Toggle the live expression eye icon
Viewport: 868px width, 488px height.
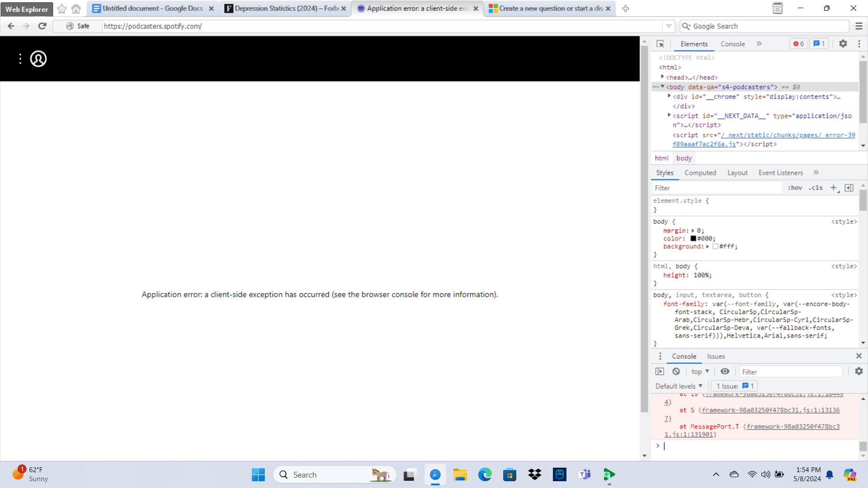point(725,371)
